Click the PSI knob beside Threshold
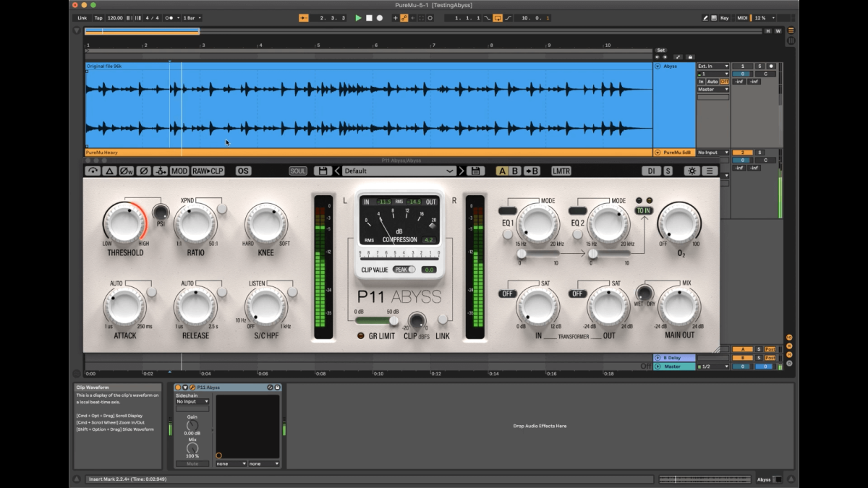 tap(161, 213)
